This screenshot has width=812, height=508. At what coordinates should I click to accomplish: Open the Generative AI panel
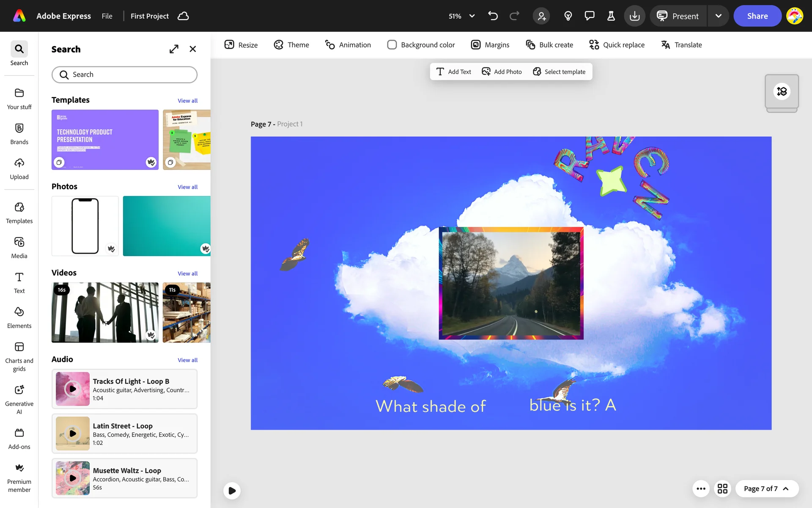point(19,398)
